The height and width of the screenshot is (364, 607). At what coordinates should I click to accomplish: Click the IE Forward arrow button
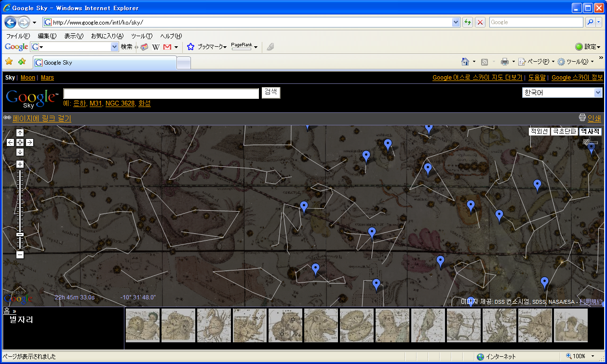click(24, 22)
